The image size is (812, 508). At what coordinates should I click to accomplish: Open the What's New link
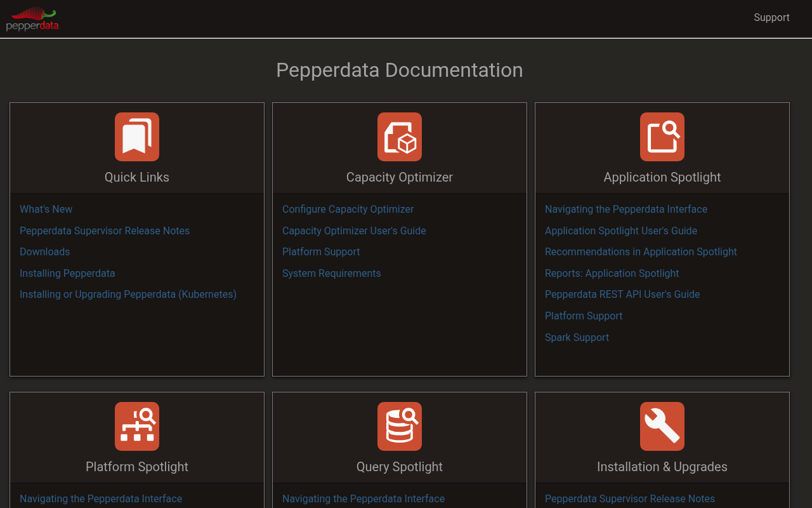click(x=46, y=209)
